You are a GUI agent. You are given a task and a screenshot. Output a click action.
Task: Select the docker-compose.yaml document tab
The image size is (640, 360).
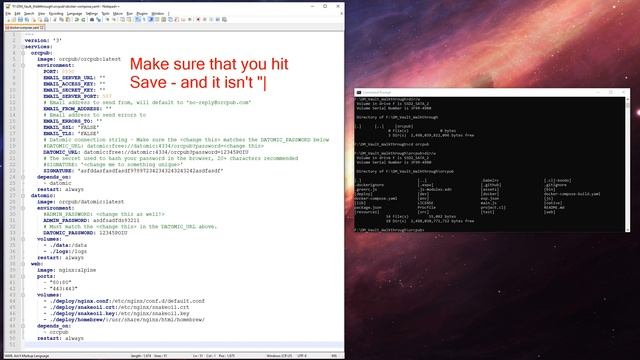tap(24, 27)
